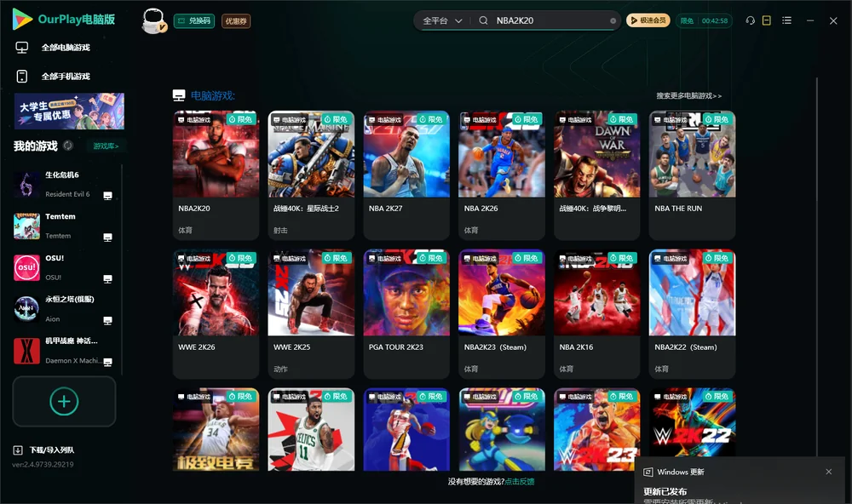Click the refresh icon beside 我的游戏
The width and height of the screenshot is (852, 504).
coord(68,146)
